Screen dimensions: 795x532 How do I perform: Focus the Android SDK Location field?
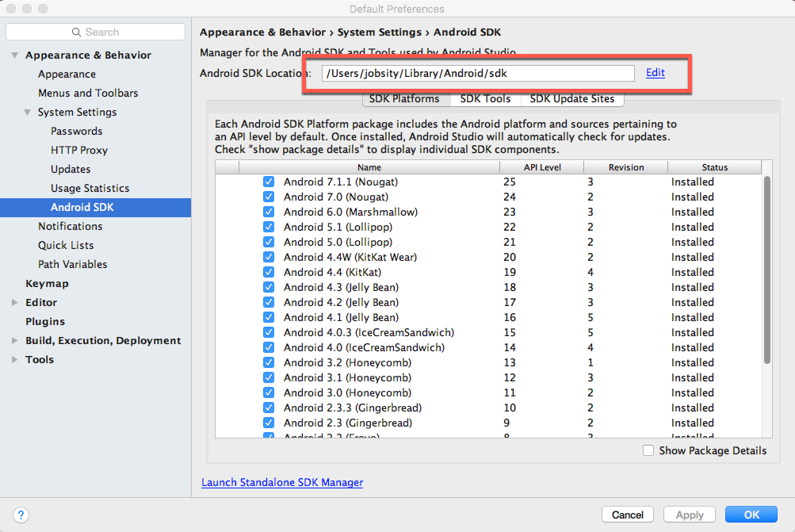tap(478, 73)
